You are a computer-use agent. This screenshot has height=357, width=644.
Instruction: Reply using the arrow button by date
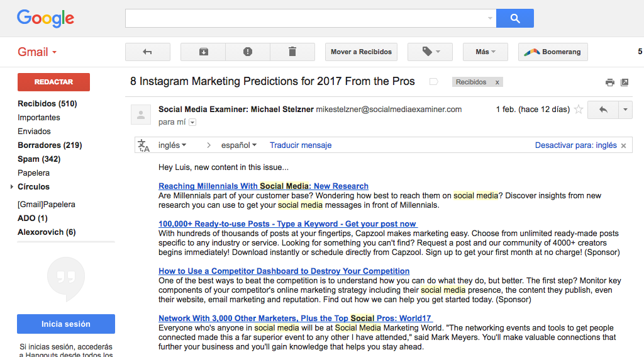coord(602,110)
